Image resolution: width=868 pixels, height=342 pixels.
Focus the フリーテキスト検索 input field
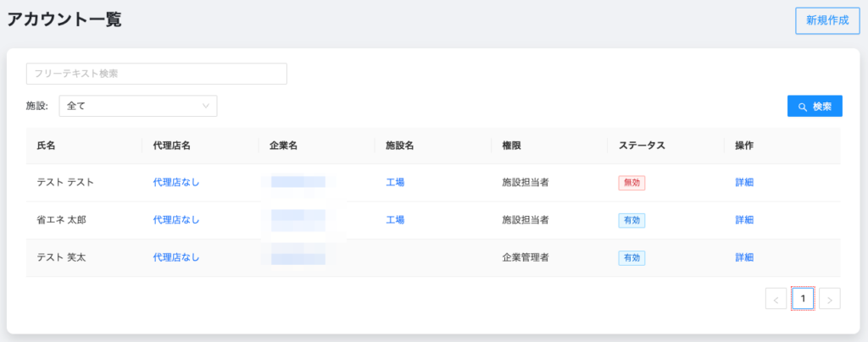tap(156, 74)
